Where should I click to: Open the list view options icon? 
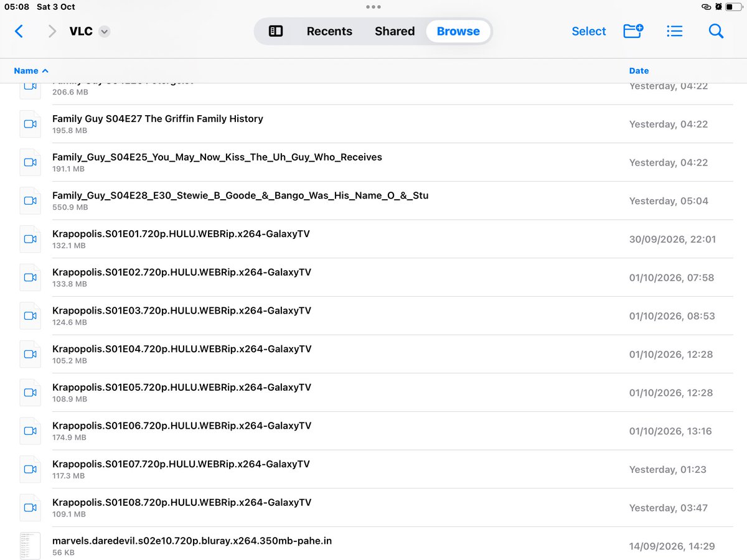pos(675,31)
